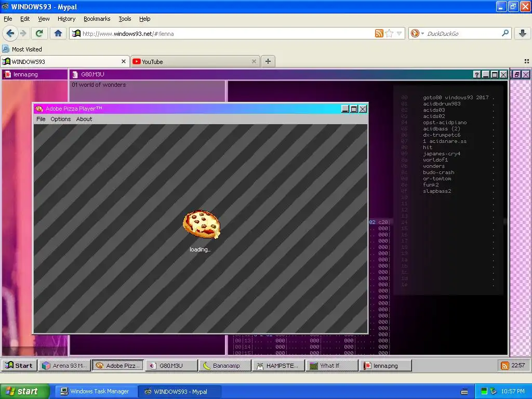Click the tab groups grid icon
Image resolution: width=532 pixels, height=399 pixels.
pyautogui.click(x=527, y=61)
